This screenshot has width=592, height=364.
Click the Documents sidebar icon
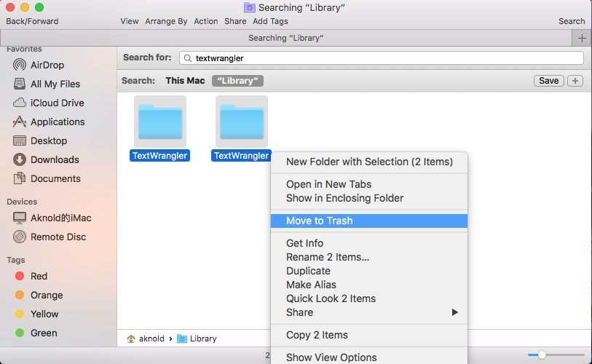pyautogui.click(x=20, y=178)
